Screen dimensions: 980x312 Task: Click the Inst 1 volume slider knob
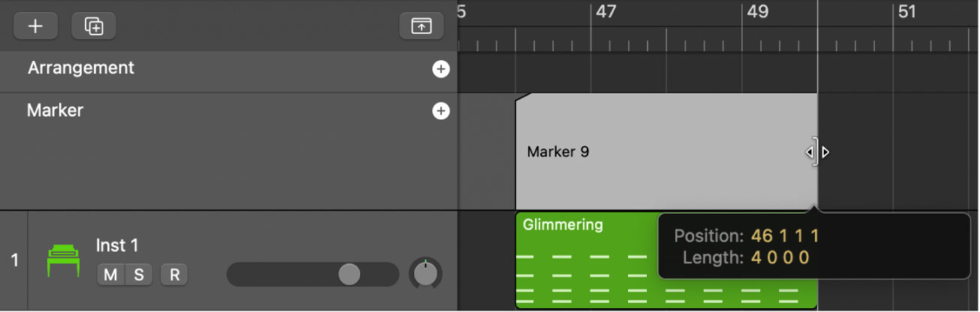point(349,274)
